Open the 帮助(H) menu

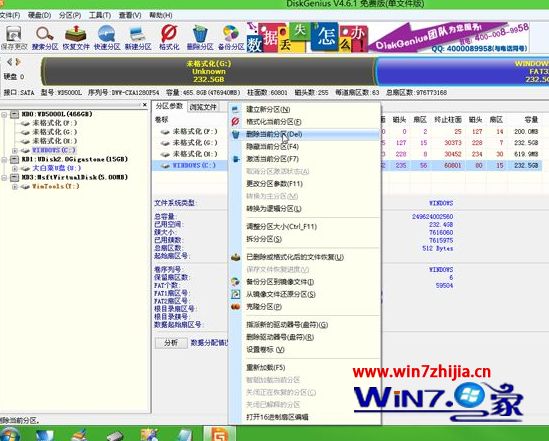point(161,15)
